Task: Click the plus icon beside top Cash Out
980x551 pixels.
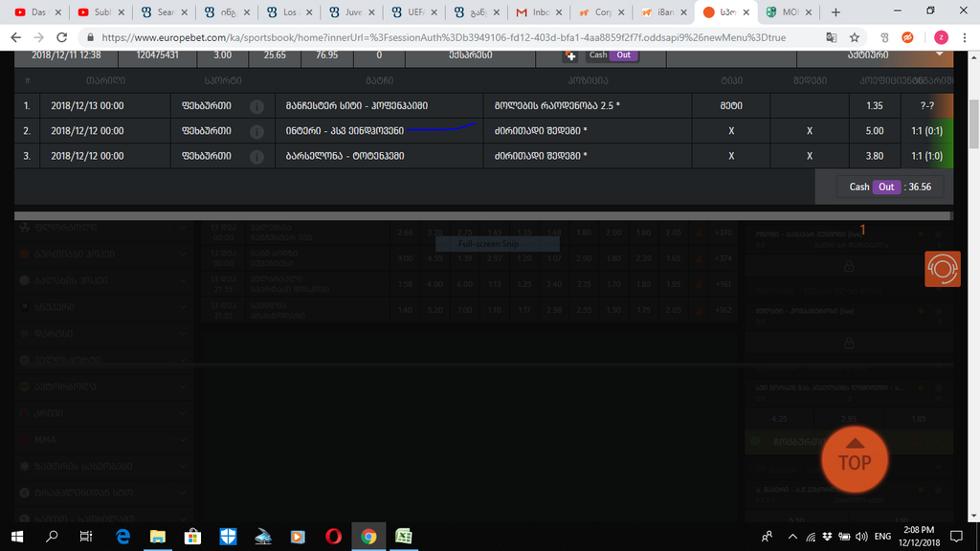Action: tap(570, 55)
